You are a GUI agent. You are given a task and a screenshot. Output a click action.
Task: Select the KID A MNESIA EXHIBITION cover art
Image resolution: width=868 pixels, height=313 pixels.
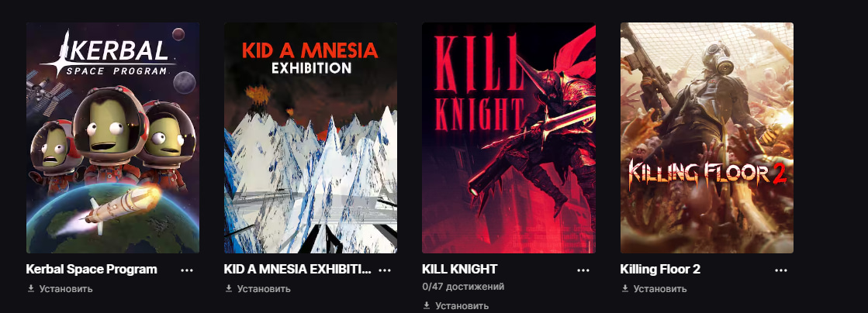pos(310,138)
